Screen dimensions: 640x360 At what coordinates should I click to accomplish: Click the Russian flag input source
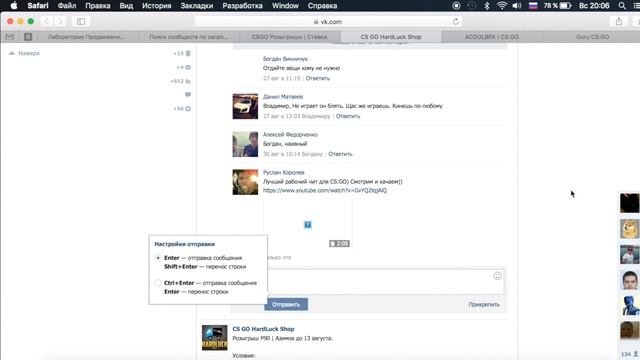533,6
